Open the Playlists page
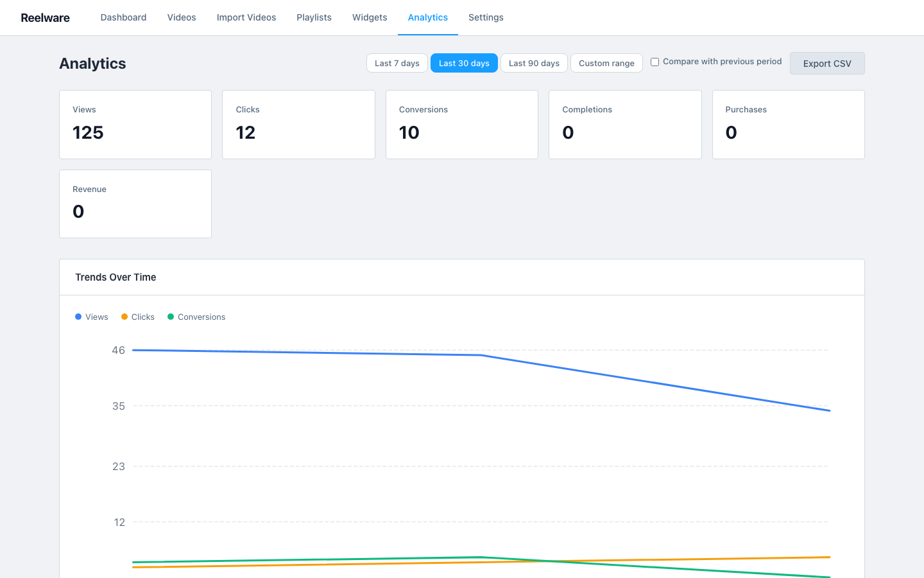Image resolution: width=924 pixels, height=578 pixels. (314, 17)
